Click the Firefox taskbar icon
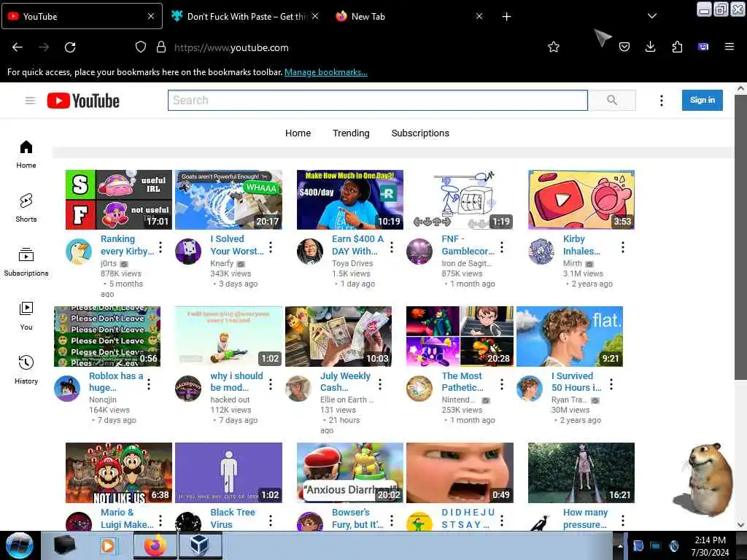This screenshot has width=747, height=560. pos(155,545)
